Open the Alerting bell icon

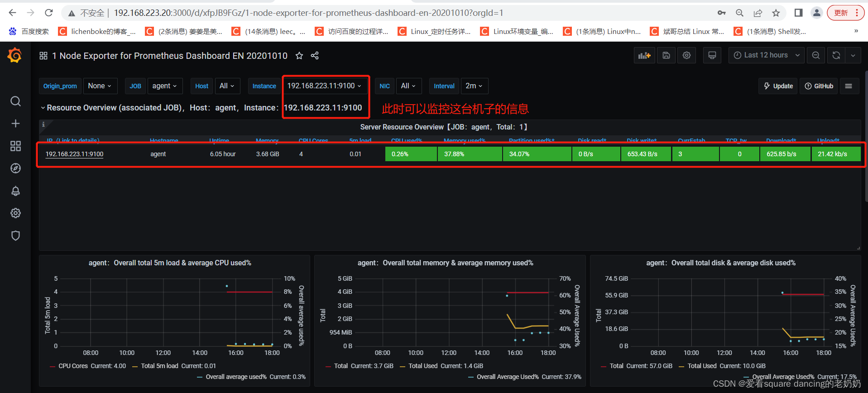(15, 191)
